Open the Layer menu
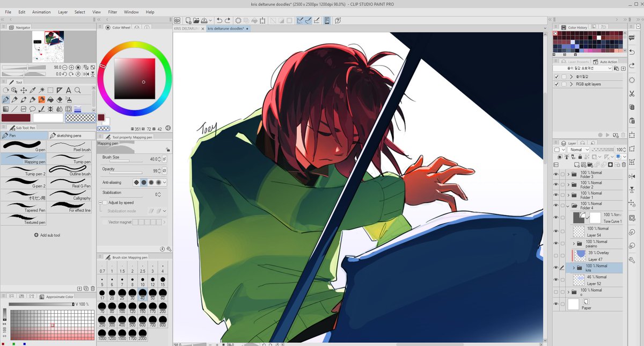 (63, 11)
